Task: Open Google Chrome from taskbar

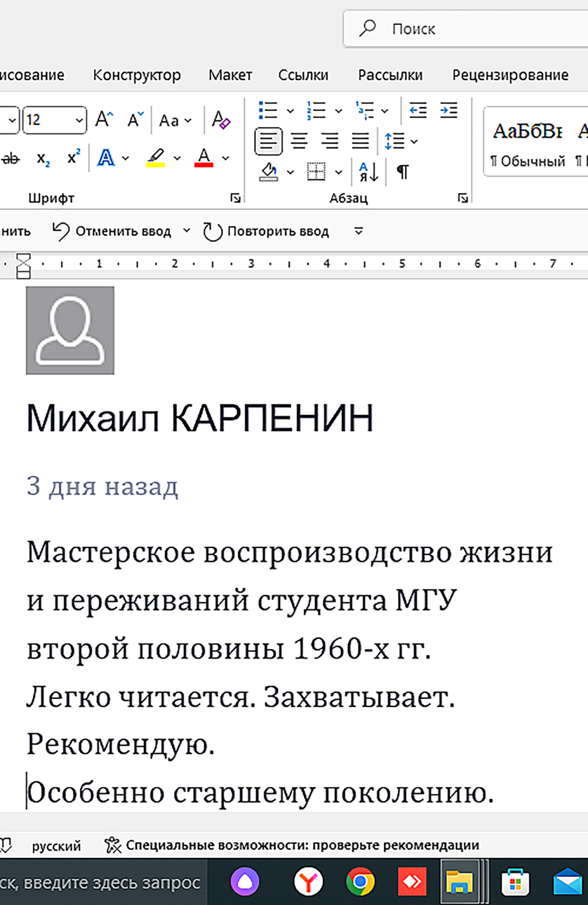Action: pos(360,882)
